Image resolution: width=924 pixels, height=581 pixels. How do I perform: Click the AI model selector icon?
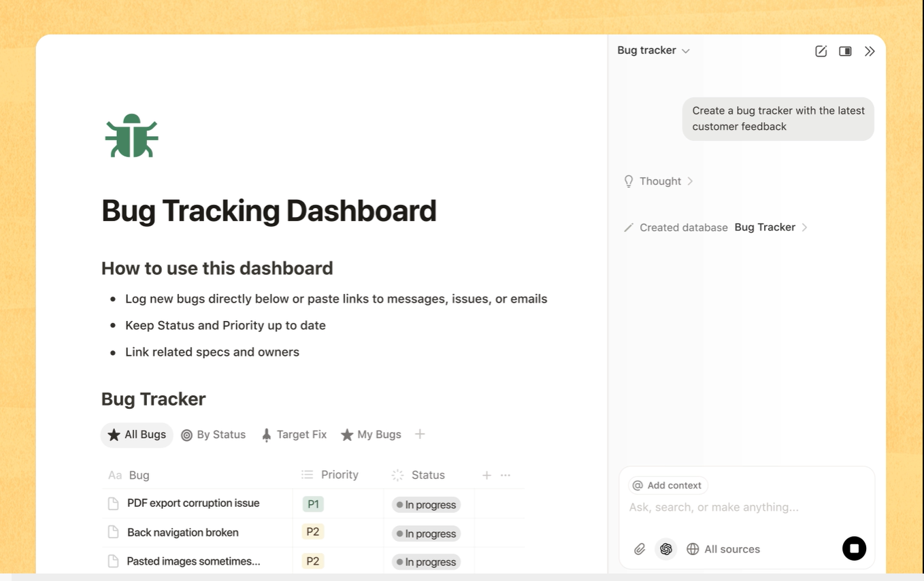click(666, 549)
